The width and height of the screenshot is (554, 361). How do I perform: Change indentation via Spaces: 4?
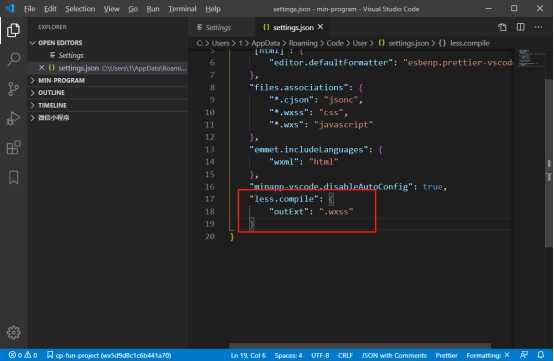pos(288,355)
